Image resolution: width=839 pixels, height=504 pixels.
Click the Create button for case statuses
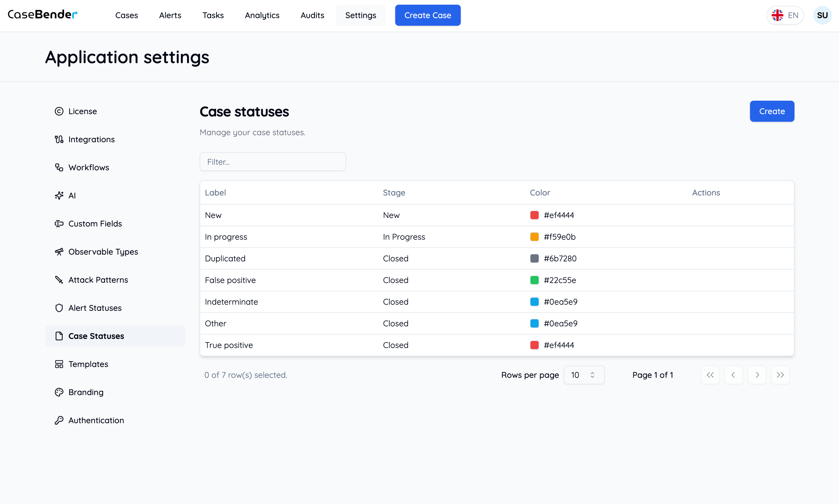(772, 112)
